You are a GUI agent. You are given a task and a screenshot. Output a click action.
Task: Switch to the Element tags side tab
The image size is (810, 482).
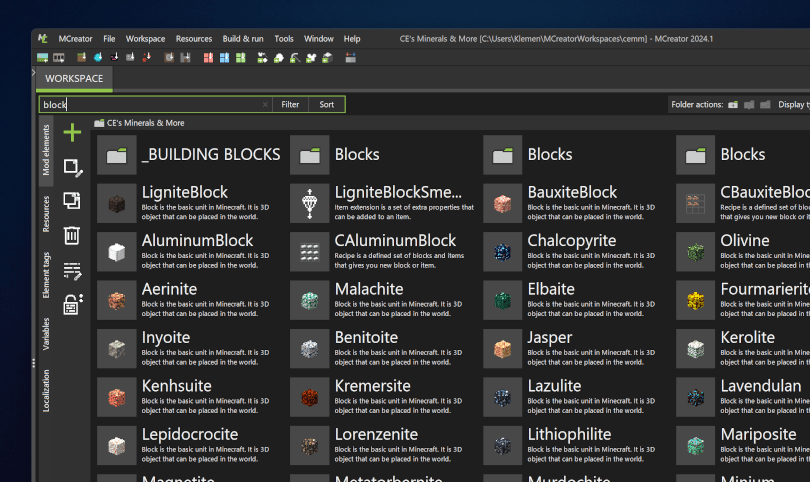pyautogui.click(x=46, y=275)
